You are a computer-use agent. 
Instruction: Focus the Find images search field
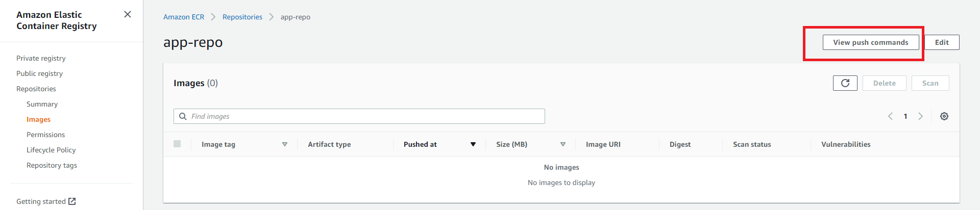coord(359,116)
